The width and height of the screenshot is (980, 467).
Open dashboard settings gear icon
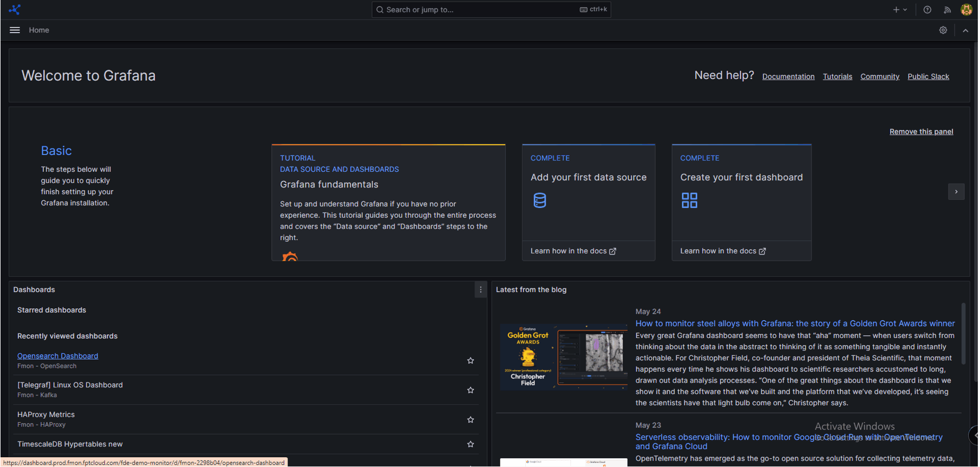click(x=943, y=30)
